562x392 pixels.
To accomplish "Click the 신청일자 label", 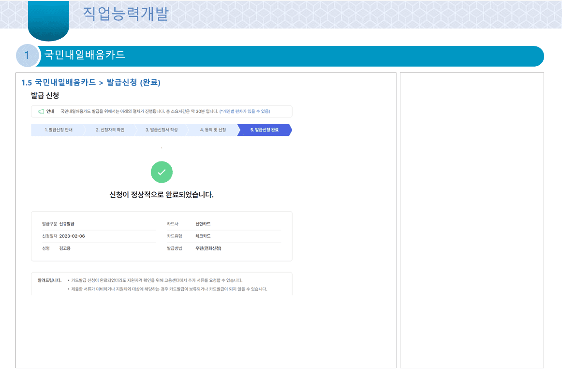I will point(49,236).
